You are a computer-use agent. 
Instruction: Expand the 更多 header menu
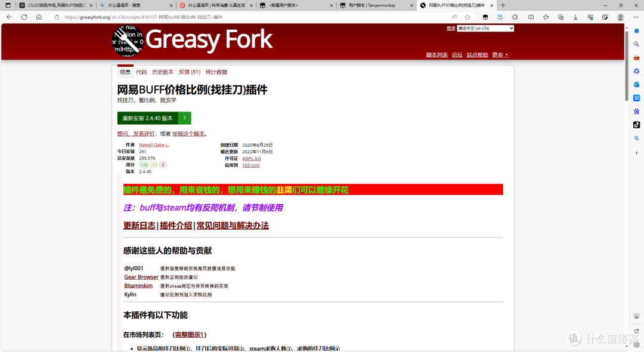pyautogui.click(x=500, y=55)
